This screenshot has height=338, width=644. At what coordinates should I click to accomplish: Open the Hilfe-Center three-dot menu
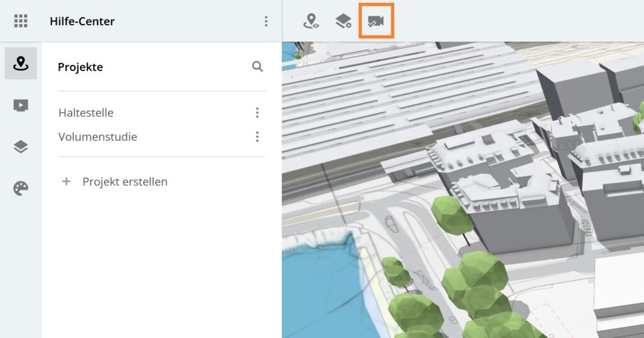266,21
